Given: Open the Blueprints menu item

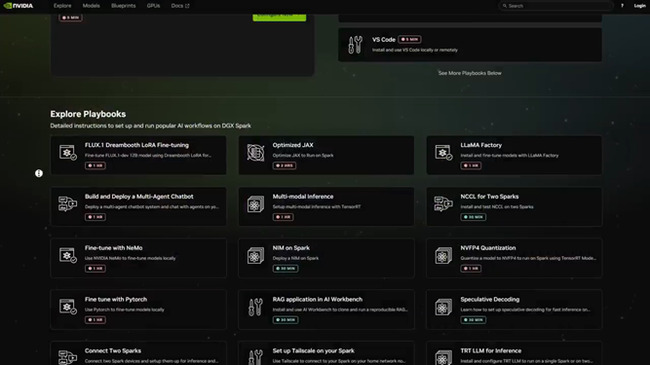Looking at the screenshot, I should (x=123, y=6).
